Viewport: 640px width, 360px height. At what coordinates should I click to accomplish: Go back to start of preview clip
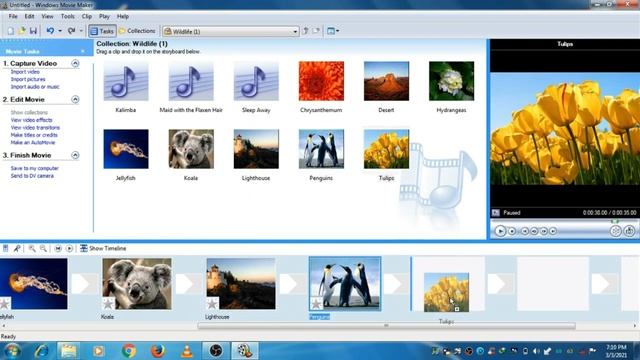click(524, 231)
